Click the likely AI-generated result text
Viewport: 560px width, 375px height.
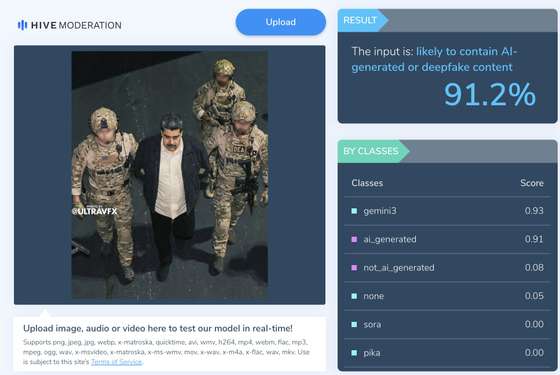tap(434, 59)
